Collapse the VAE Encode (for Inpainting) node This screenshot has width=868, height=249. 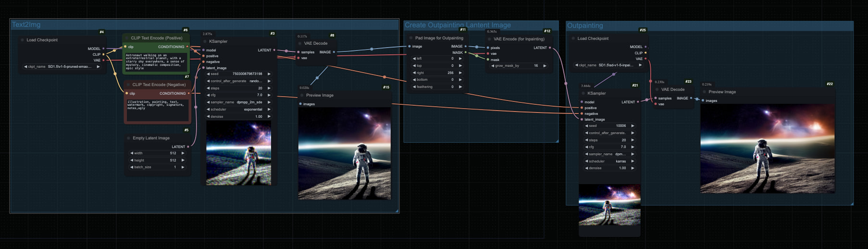pyautogui.click(x=489, y=39)
